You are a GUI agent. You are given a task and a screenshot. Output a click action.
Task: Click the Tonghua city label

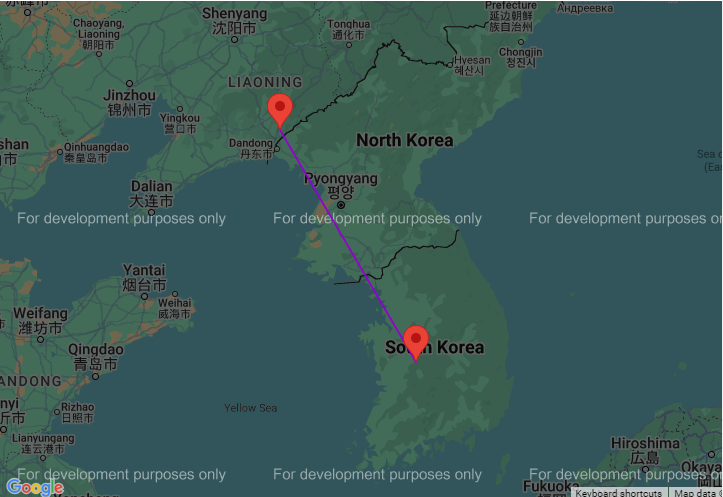coord(349,30)
